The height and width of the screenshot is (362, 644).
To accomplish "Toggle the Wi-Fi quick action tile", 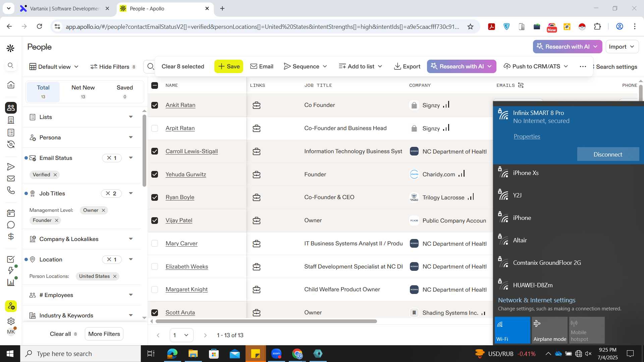I will click(512, 330).
